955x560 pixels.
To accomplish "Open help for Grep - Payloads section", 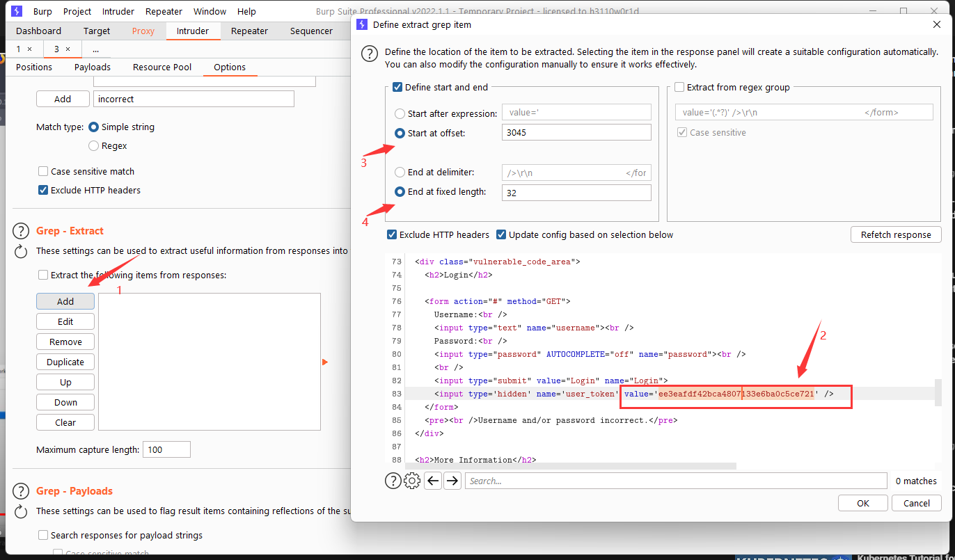I will click(x=21, y=492).
